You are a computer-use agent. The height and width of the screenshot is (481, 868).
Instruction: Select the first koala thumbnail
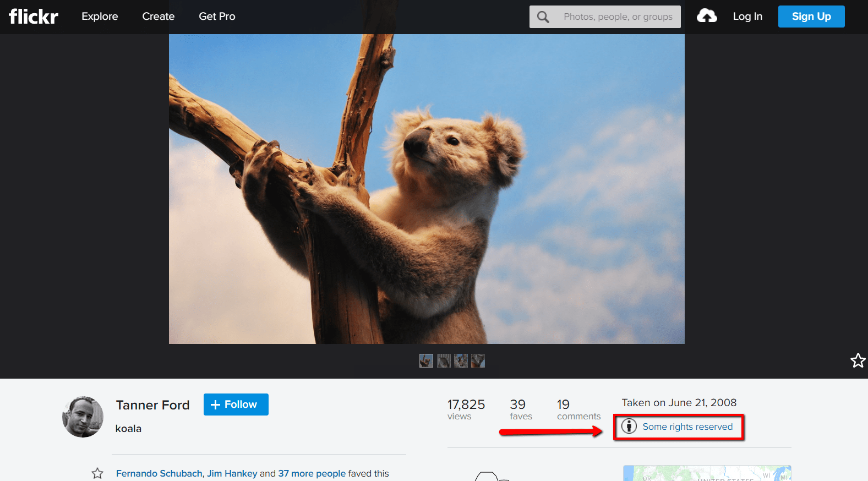coord(426,360)
